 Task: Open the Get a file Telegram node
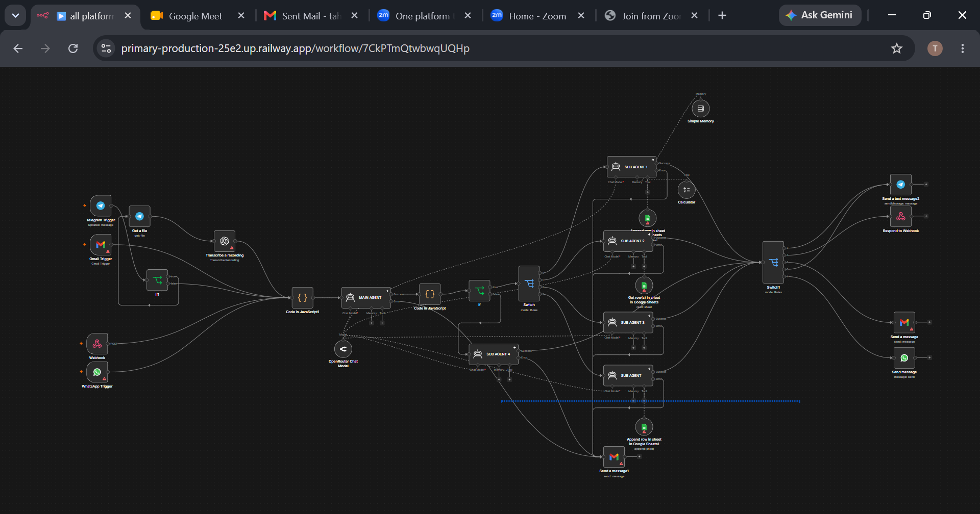(x=139, y=216)
